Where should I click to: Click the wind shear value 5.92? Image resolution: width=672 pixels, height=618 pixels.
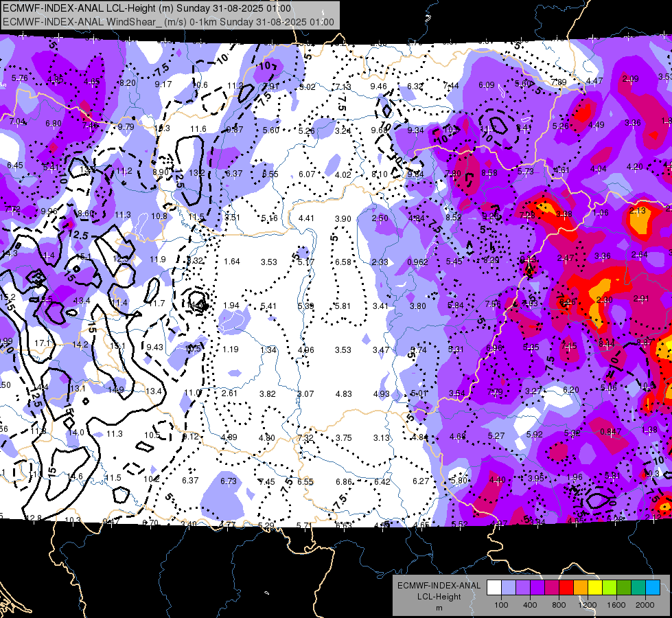point(535,434)
